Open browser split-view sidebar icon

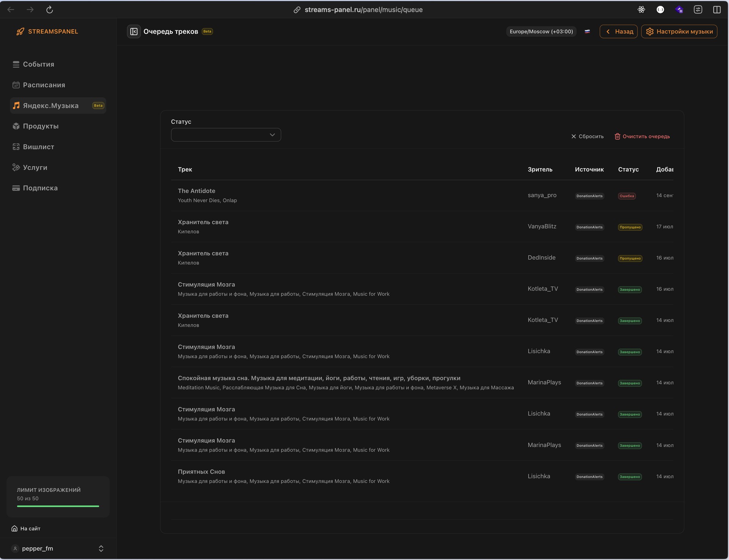tap(716, 10)
